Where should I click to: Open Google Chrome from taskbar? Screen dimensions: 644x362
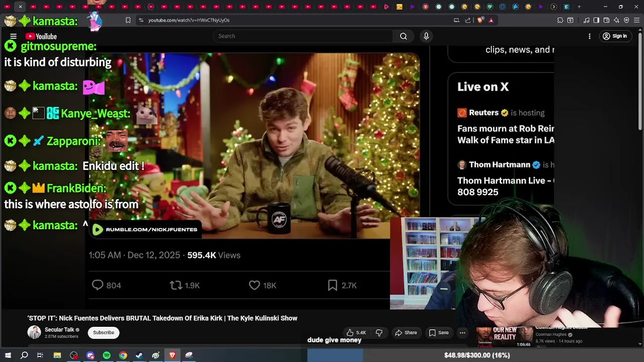(x=123, y=355)
